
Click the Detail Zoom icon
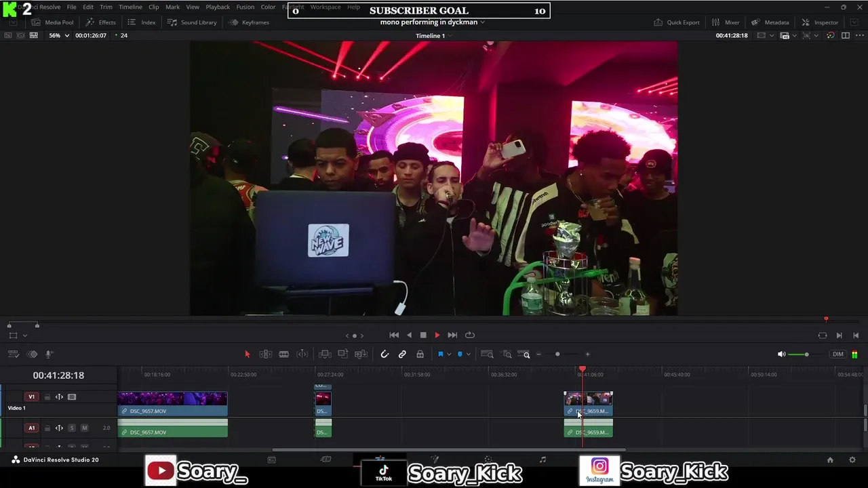pos(507,354)
